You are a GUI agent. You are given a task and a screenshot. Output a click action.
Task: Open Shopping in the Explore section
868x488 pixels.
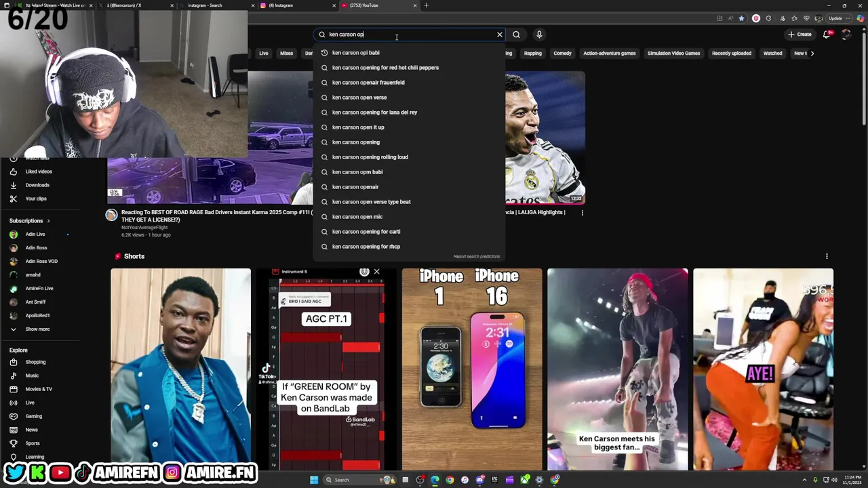35,362
